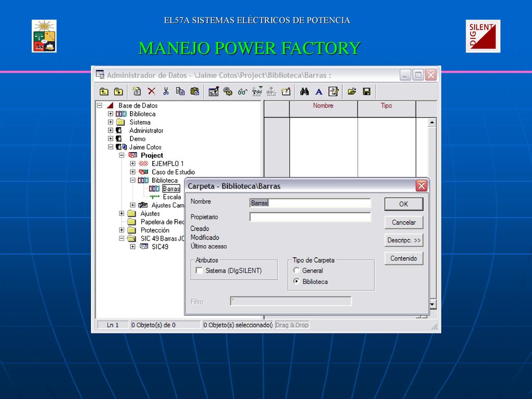The image size is (532, 399).
Task: Collapse the Biblioteca node inside Project
Action: pyautogui.click(x=132, y=180)
